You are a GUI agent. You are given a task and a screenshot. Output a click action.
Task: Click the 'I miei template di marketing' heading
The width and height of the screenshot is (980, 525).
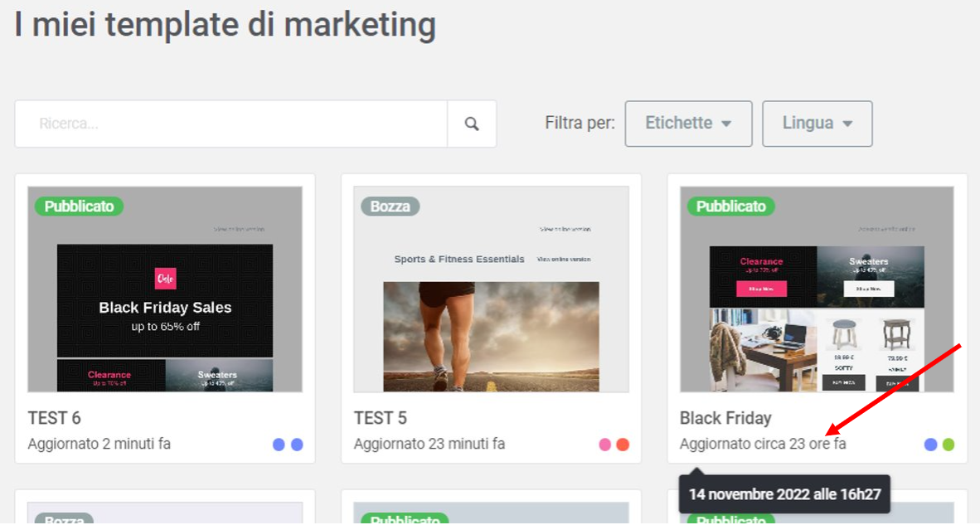tap(225, 25)
